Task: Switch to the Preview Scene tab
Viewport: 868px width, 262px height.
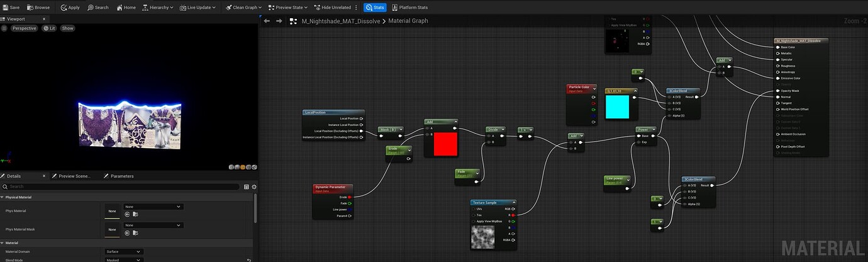Action: 74,176
